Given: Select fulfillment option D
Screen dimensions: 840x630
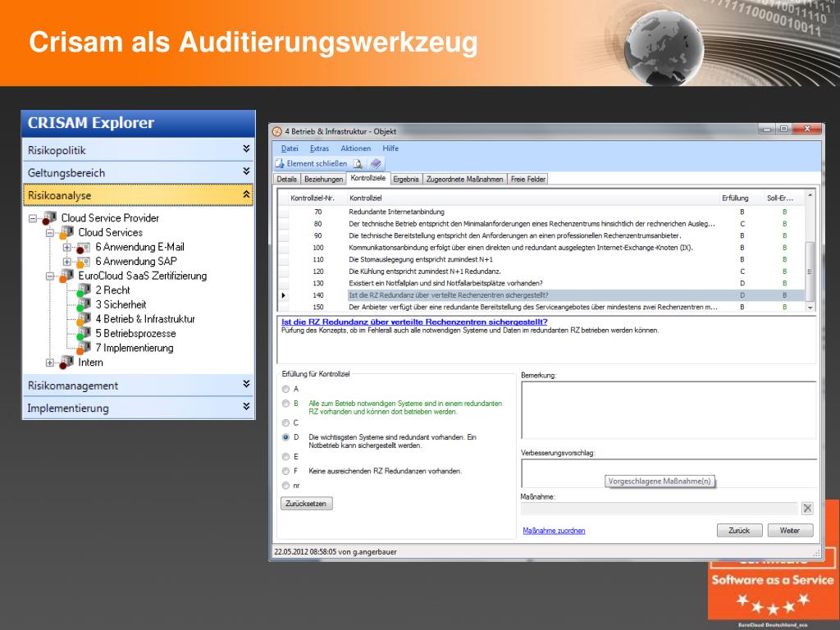Looking at the screenshot, I should coord(285,437).
